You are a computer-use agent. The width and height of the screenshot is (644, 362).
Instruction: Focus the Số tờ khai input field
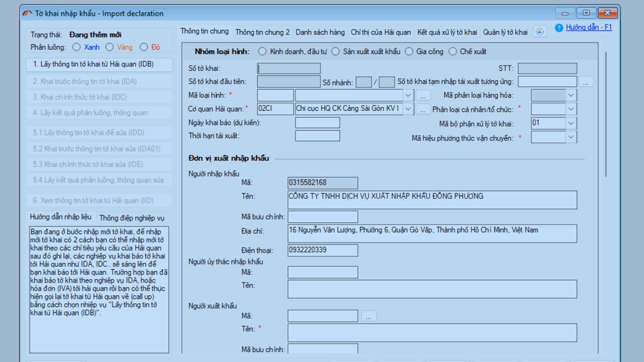(x=289, y=68)
